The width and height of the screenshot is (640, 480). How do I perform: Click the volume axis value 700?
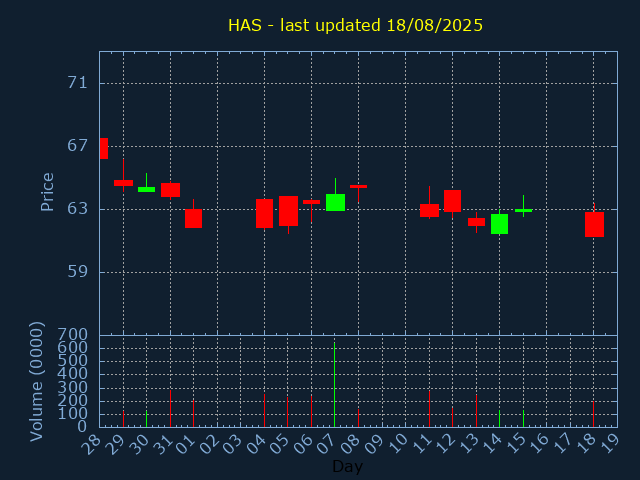coord(73,335)
